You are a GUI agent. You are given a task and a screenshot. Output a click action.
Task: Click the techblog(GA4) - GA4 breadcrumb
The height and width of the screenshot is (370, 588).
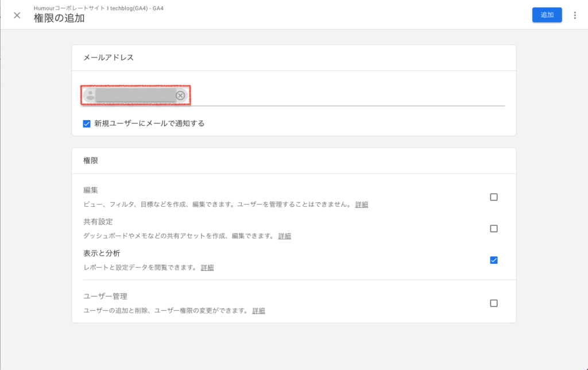[x=142, y=8]
